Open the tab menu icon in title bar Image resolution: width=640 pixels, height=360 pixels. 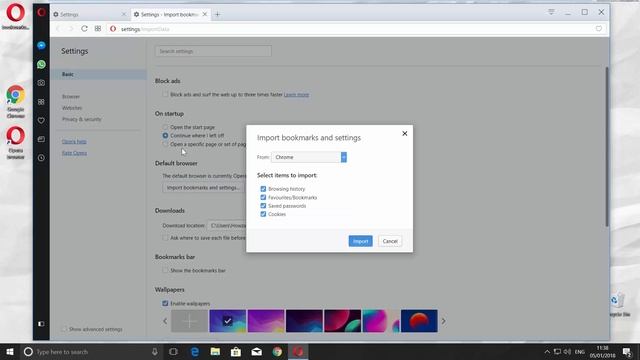(551, 12)
